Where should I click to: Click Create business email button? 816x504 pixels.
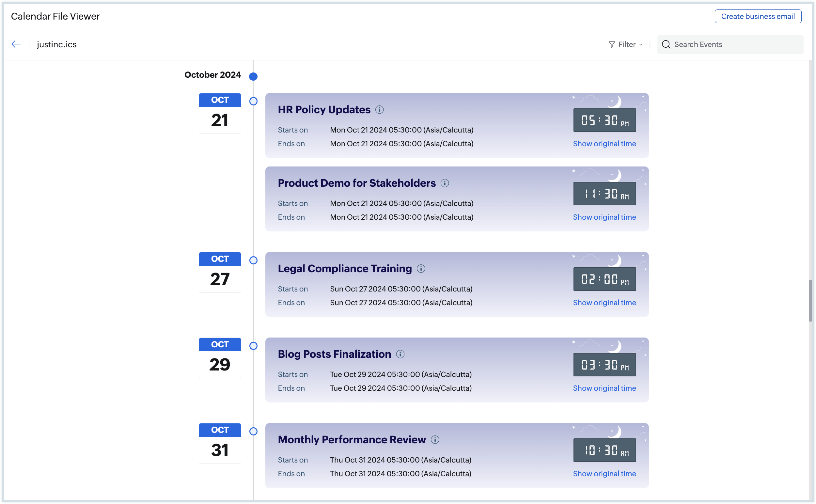point(758,16)
